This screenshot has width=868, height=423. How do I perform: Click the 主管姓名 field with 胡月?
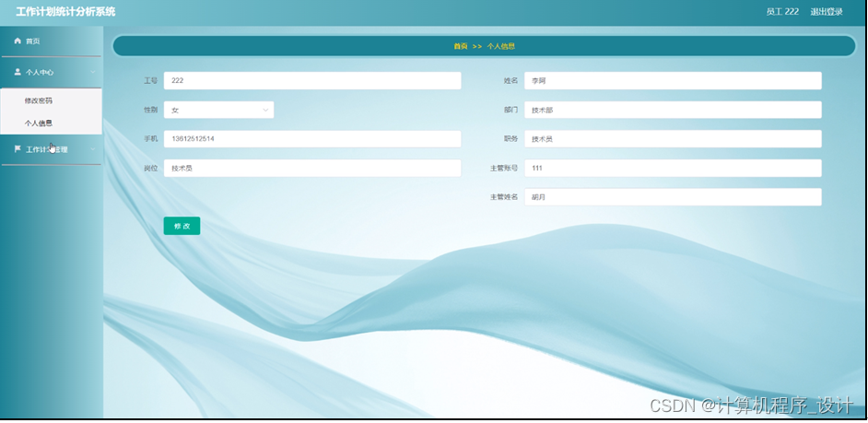coord(673,197)
